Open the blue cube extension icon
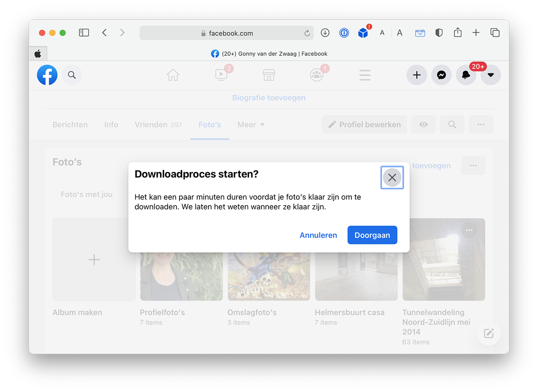The height and width of the screenshot is (392, 538). [363, 33]
